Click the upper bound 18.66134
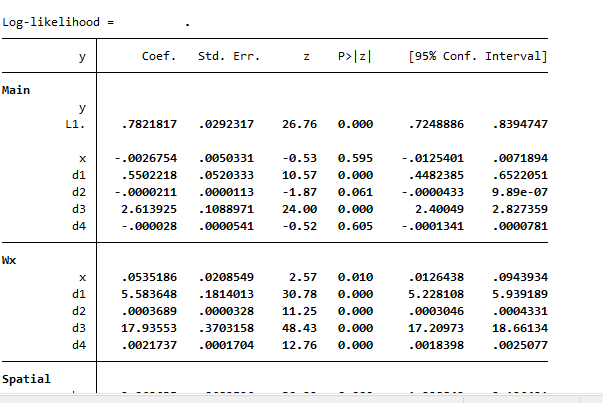The width and height of the screenshot is (603, 403). 520,328
